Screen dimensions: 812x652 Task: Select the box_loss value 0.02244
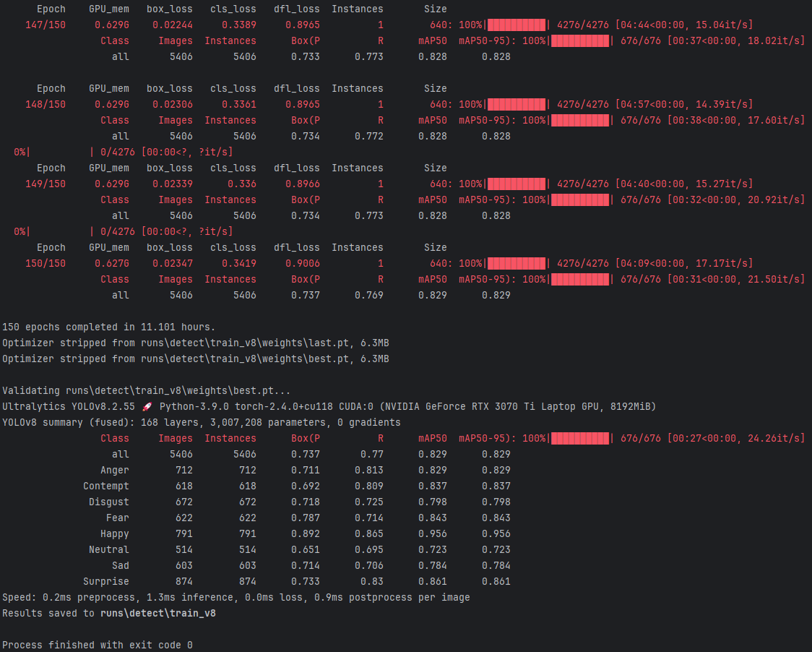pyautogui.click(x=173, y=25)
